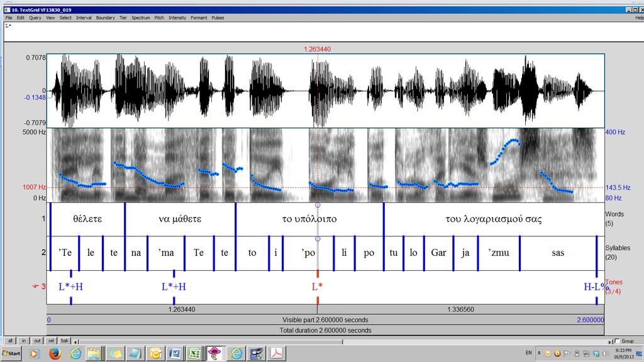Toggle the Group checkbox
This screenshot has width=644, height=362.
(617, 341)
